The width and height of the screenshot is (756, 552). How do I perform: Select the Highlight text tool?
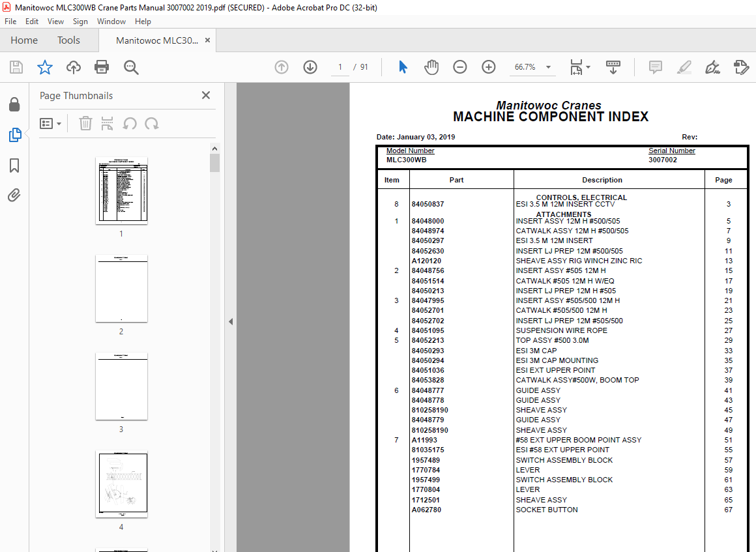pyautogui.click(x=684, y=67)
